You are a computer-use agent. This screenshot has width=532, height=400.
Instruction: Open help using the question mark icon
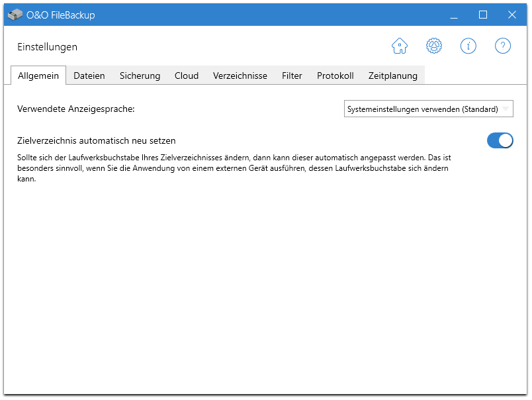pyautogui.click(x=502, y=46)
